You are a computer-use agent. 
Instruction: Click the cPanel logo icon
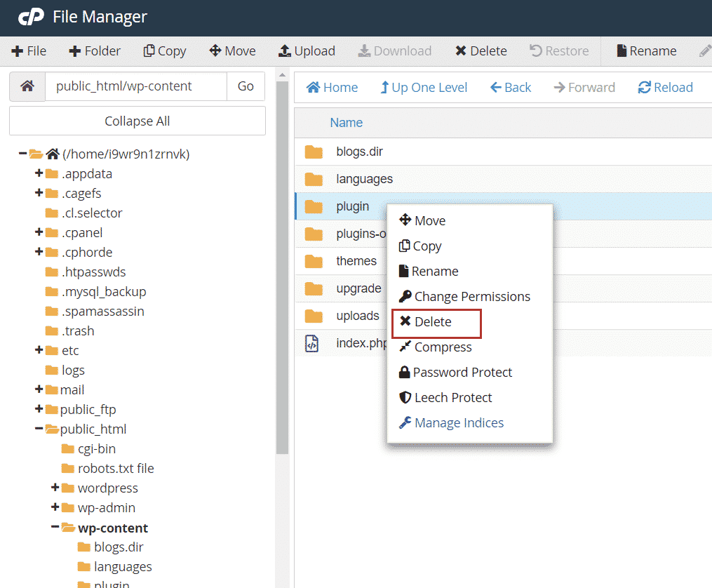coord(31,17)
